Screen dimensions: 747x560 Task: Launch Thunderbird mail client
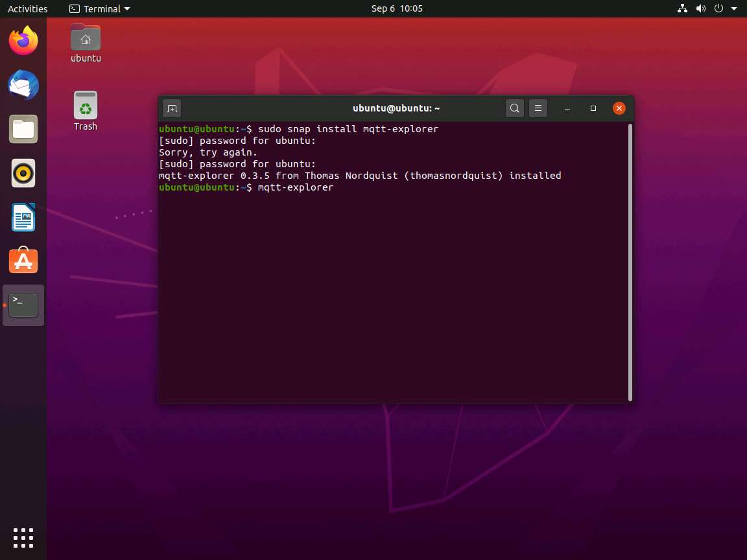click(x=23, y=85)
